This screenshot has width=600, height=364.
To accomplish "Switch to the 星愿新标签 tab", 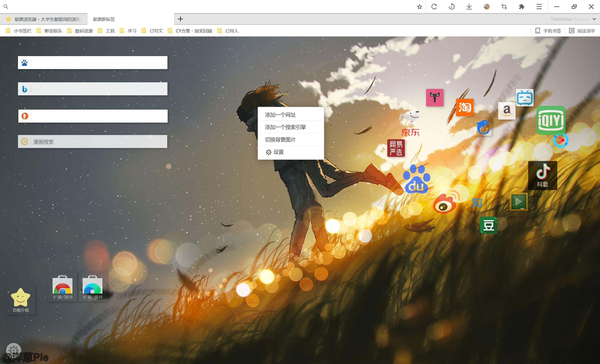I will [x=104, y=19].
